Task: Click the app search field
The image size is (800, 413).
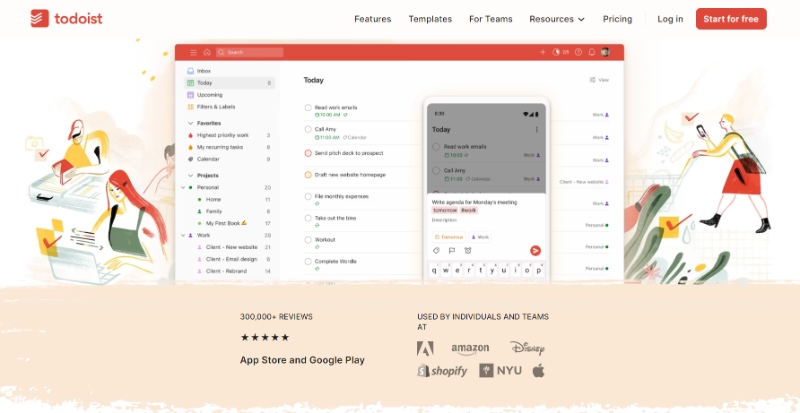Action: click(x=250, y=52)
